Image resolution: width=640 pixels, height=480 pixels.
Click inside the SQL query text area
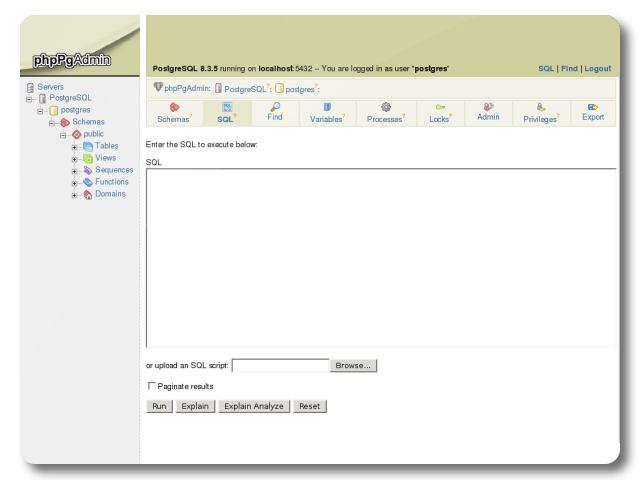pyautogui.click(x=380, y=257)
